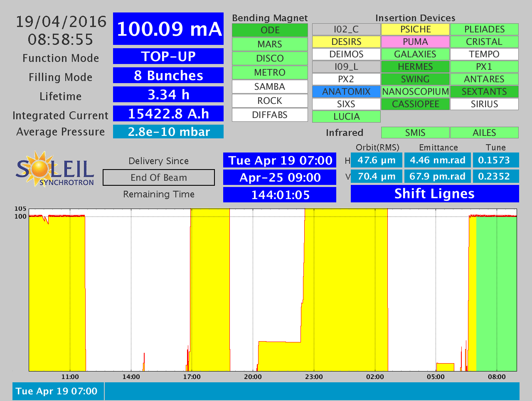
Task: Select the 67.9 pm.rad emittance value
Action: click(438, 176)
